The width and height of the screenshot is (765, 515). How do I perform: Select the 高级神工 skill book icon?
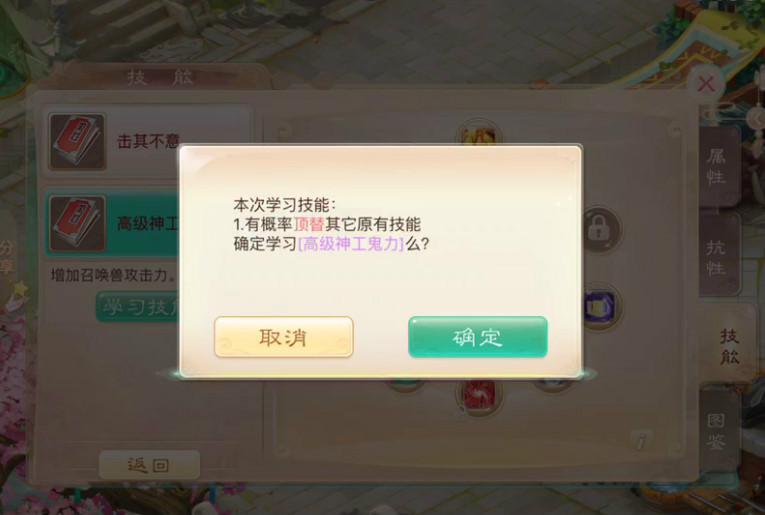tap(77, 224)
